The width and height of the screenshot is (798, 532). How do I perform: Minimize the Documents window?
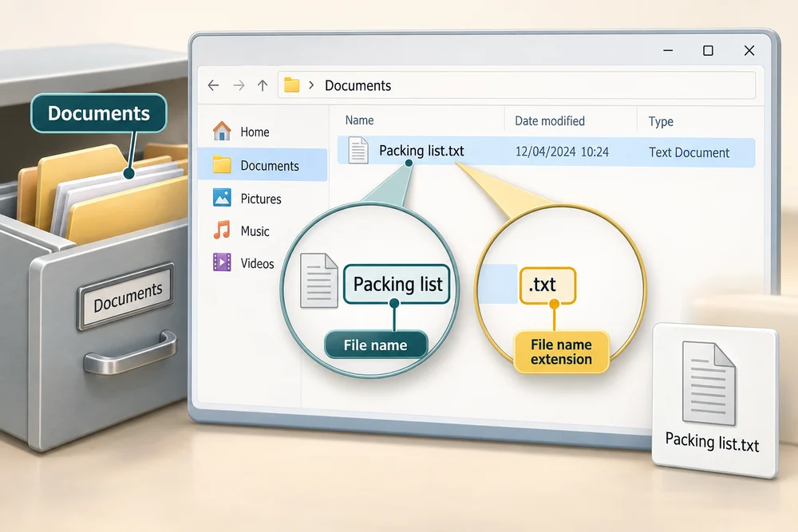(668, 50)
